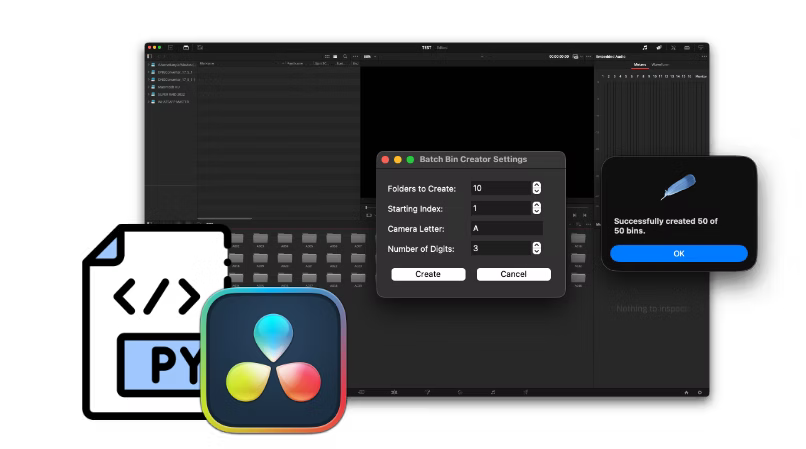Click the music note icon in the top toolbar
806x449 pixels.
click(645, 47)
